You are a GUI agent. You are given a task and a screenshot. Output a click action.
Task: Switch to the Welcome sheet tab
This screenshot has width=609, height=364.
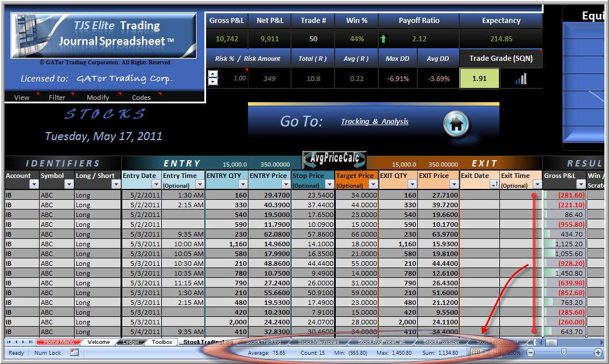coord(99,342)
